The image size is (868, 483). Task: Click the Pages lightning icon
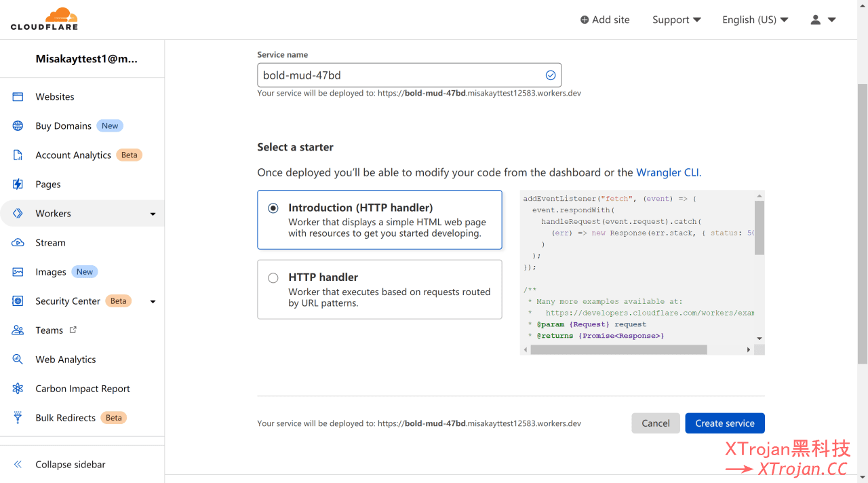pyautogui.click(x=18, y=185)
